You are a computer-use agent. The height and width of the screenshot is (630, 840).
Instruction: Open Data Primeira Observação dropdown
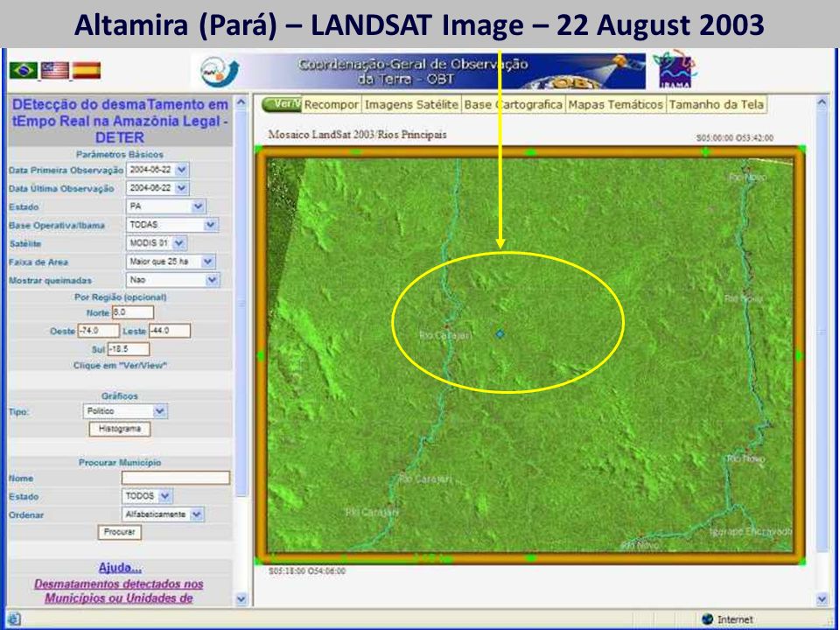(x=182, y=170)
